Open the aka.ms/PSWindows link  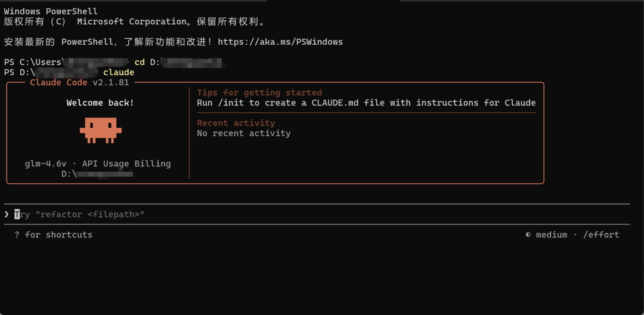coord(280,42)
